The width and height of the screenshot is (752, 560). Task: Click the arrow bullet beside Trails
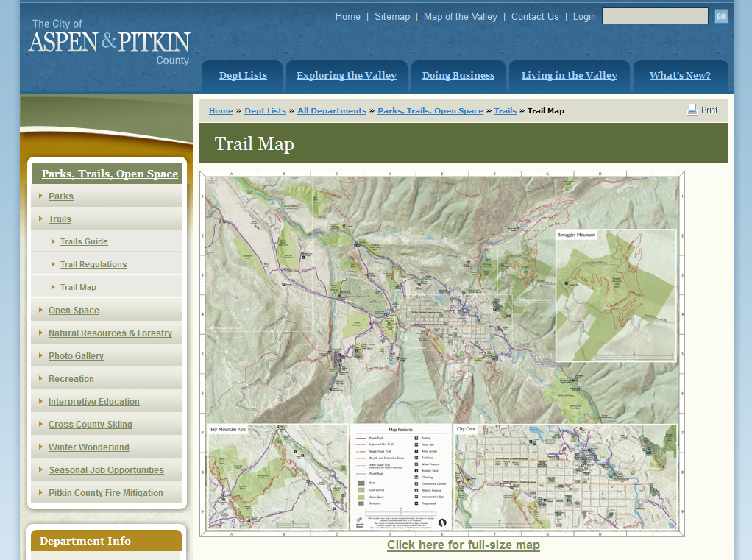(40, 219)
